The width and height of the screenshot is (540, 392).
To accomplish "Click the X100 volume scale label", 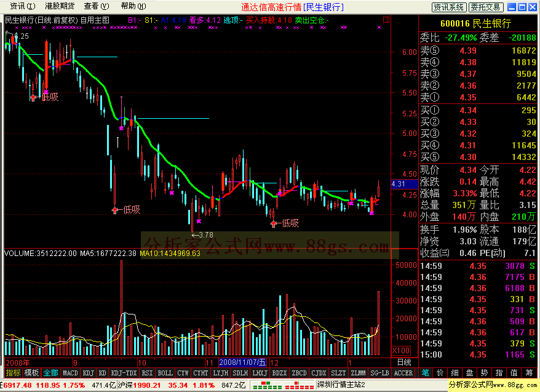I will click(x=401, y=351).
